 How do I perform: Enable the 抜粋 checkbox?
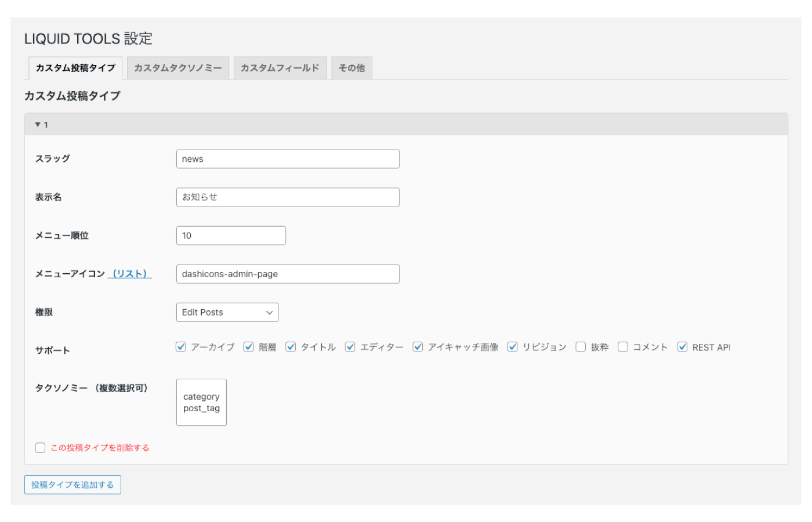coord(581,347)
